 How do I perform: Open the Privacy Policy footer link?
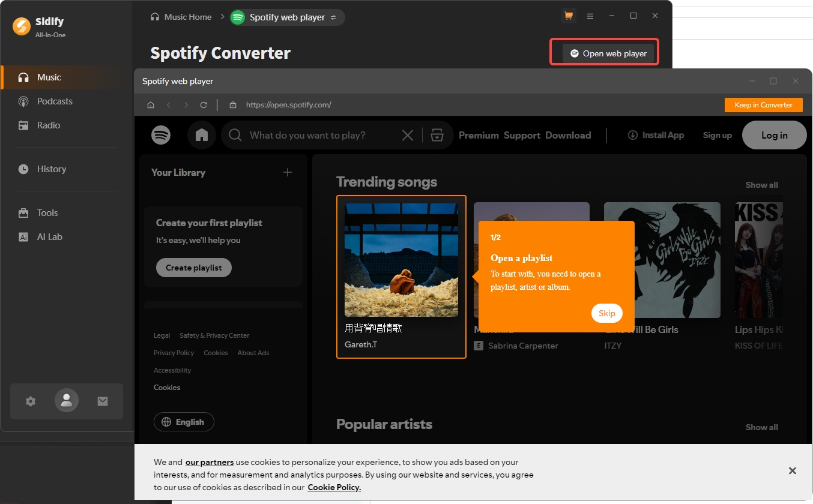coord(174,353)
